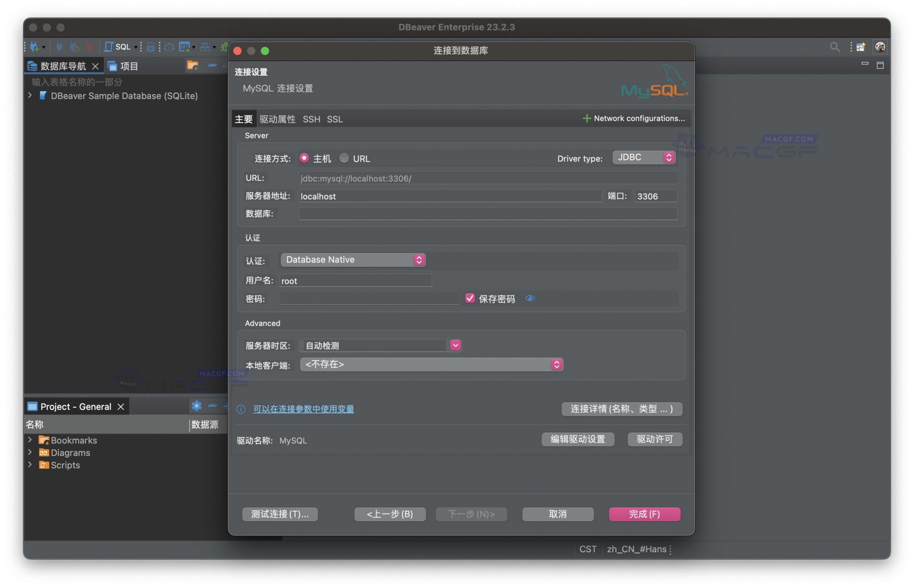This screenshot has width=914, height=588.
Task: Click the Git toolbar icon
Action: click(185, 47)
